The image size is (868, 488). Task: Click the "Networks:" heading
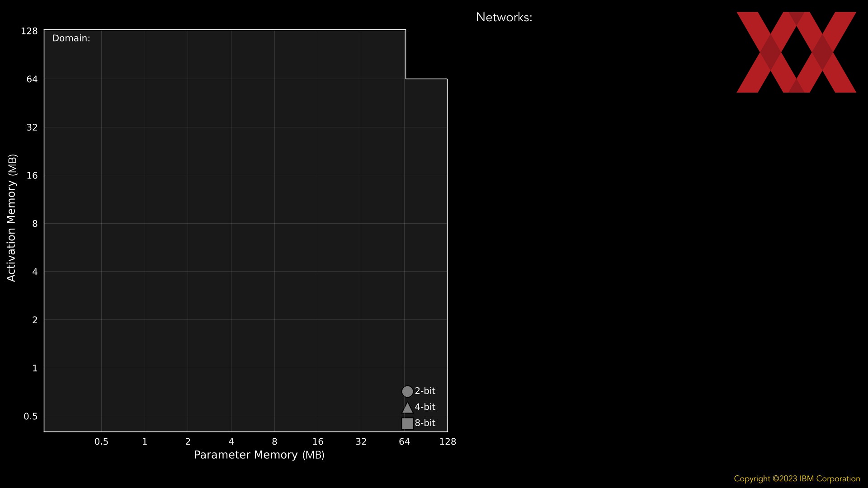(x=504, y=17)
